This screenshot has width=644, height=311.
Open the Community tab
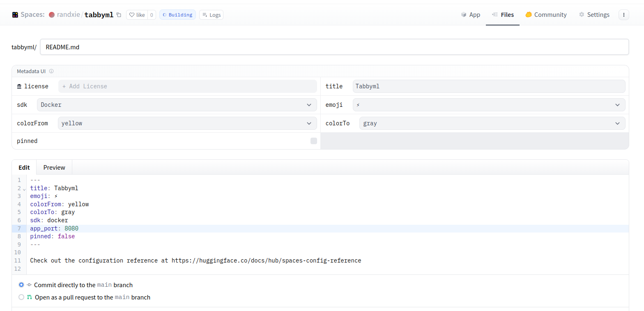click(x=546, y=15)
